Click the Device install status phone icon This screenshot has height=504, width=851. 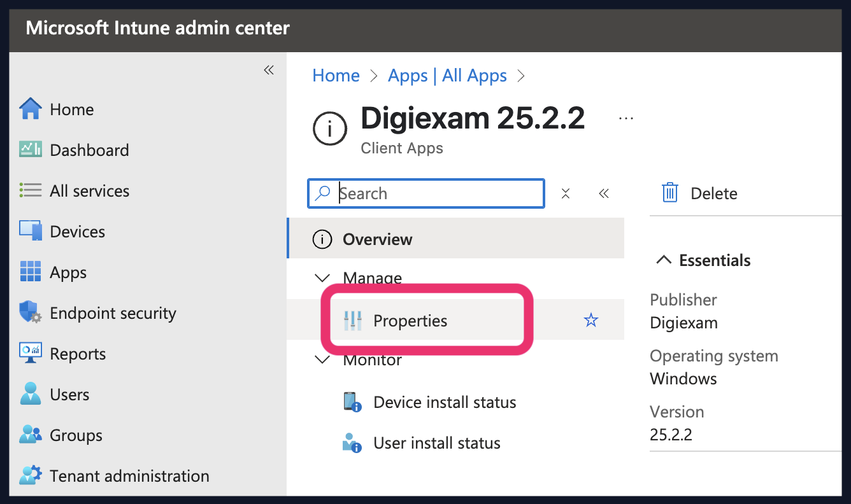(x=352, y=402)
